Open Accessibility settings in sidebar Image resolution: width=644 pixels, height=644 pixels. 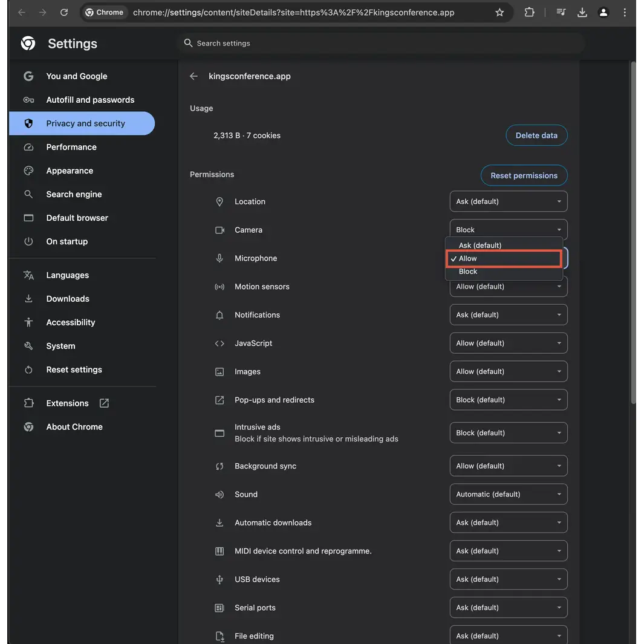pyautogui.click(x=82, y=322)
